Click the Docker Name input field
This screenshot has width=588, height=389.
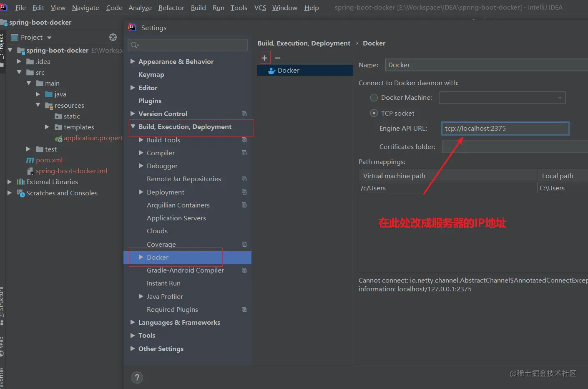[x=486, y=65]
